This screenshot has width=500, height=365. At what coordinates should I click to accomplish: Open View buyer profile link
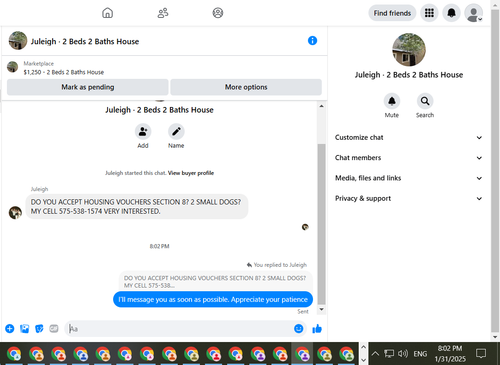pos(191,173)
